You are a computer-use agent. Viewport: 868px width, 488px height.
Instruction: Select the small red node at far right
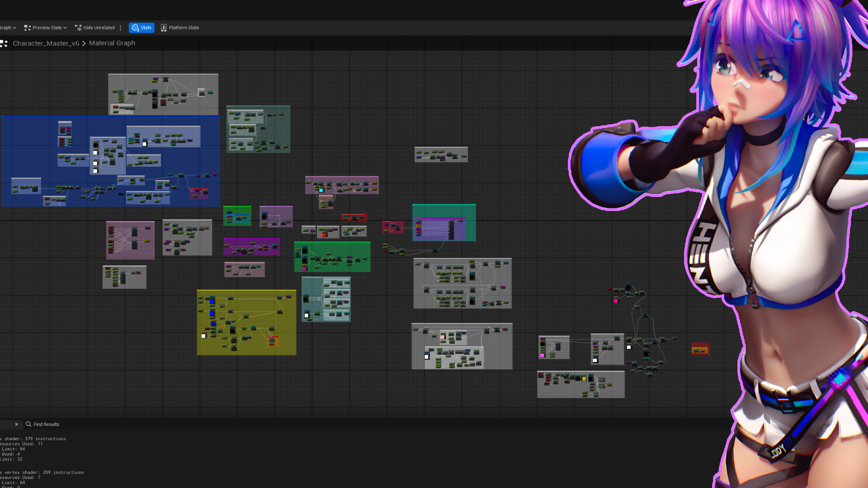701,349
